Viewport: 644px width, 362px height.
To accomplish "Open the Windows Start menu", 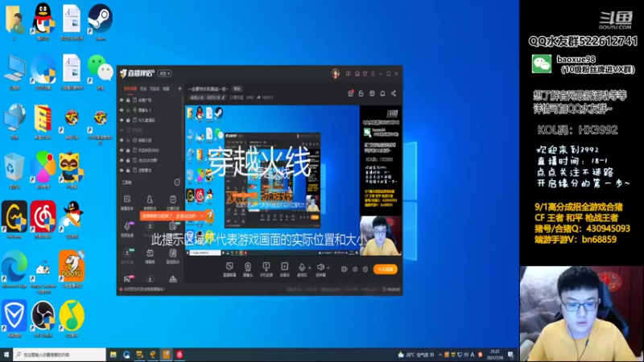I will point(6,355).
